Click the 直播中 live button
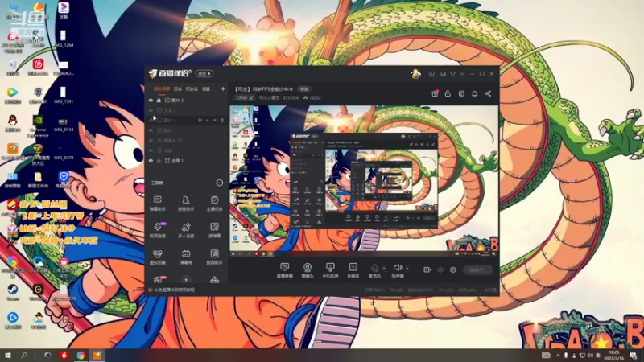The width and height of the screenshot is (644, 362). (x=477, y=269)
